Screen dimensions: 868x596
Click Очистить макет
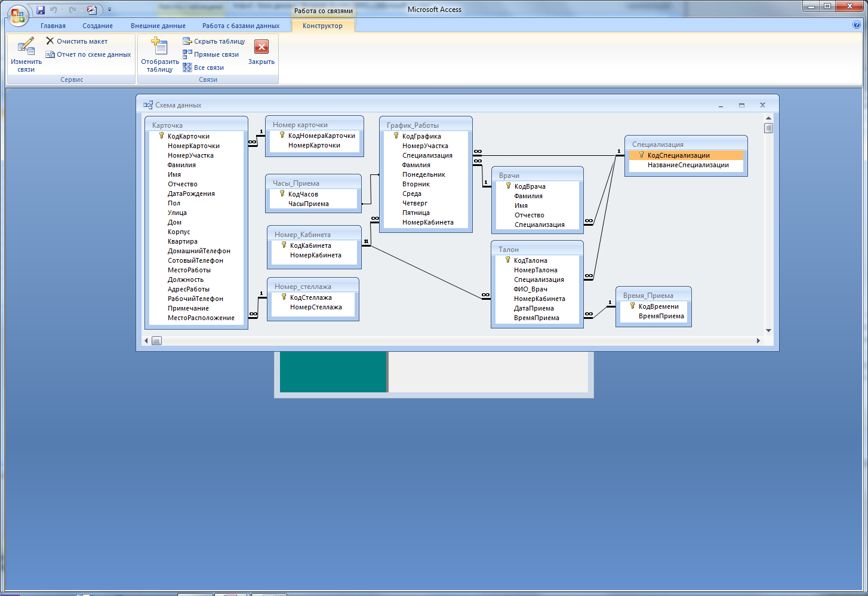tap(77, 41)
